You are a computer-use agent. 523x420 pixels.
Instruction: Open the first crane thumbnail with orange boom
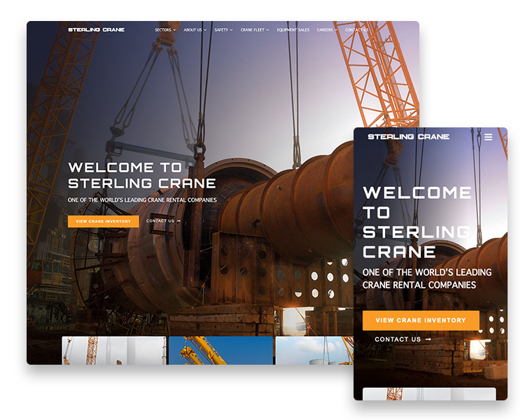tap(113, 350)
